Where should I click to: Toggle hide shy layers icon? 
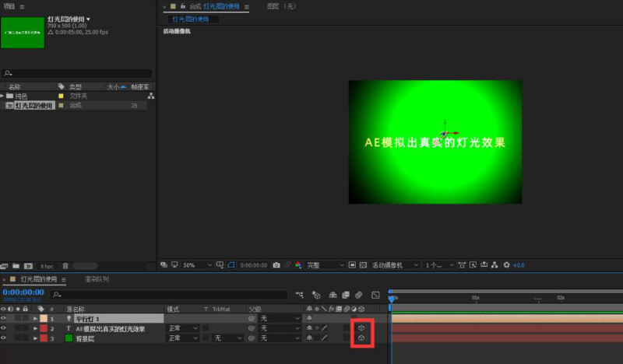click(333, 295)
